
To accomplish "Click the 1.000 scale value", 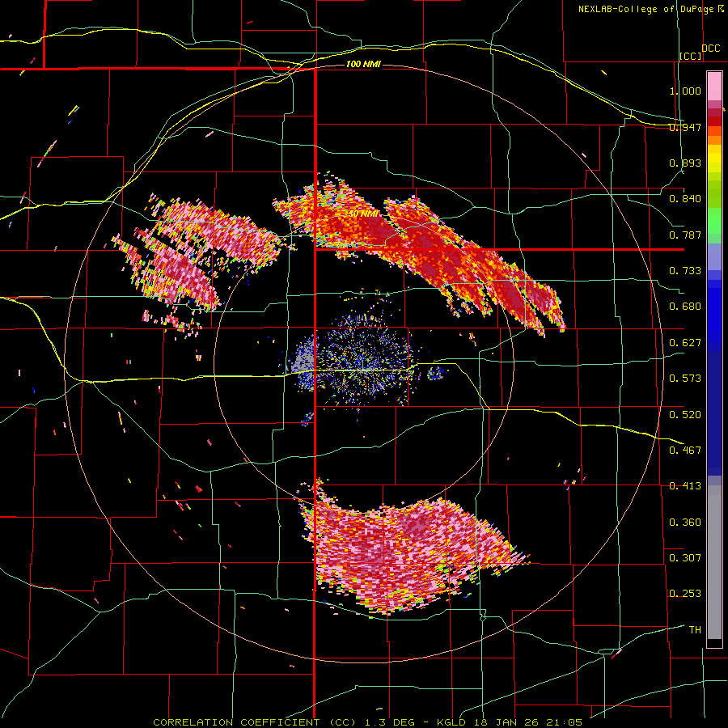I will tap(685, 91).
